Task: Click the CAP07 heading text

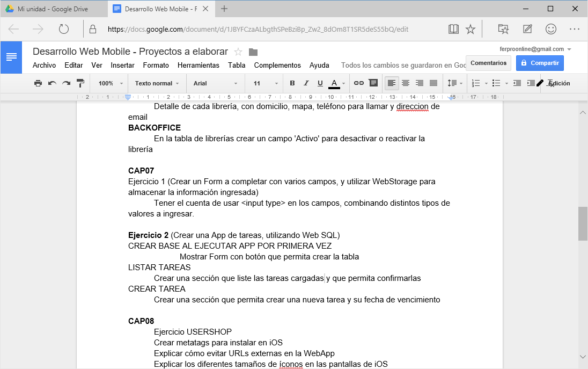Action: [x=141, y=171]
